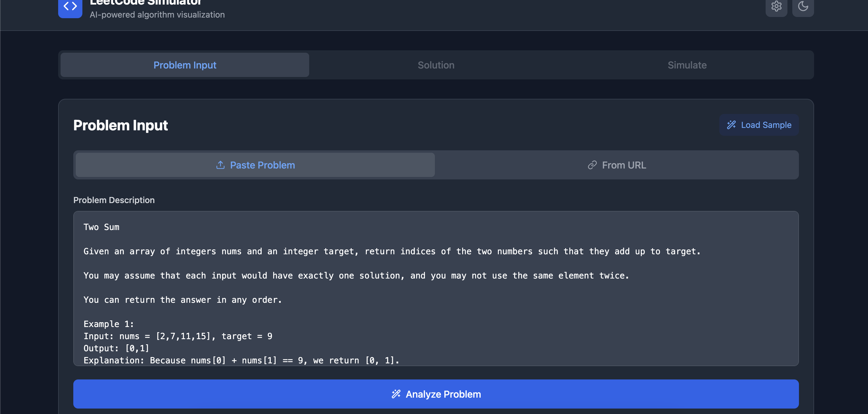Switch to the Solution tab

click(x=436, y=65)
